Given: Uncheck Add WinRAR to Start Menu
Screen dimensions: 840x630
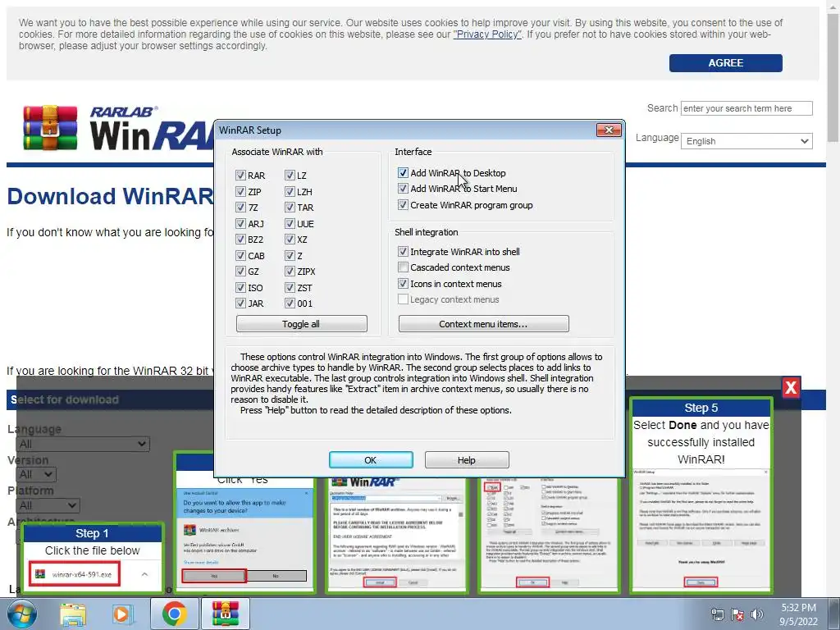Looking at the screenshot, I should tap(403, 189).
